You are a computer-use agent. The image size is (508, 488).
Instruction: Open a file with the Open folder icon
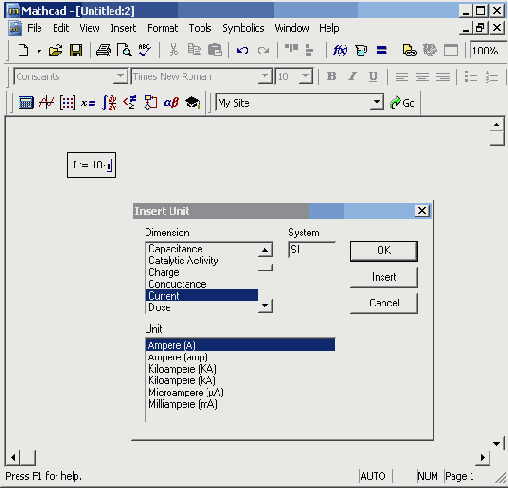coord(55,50)
